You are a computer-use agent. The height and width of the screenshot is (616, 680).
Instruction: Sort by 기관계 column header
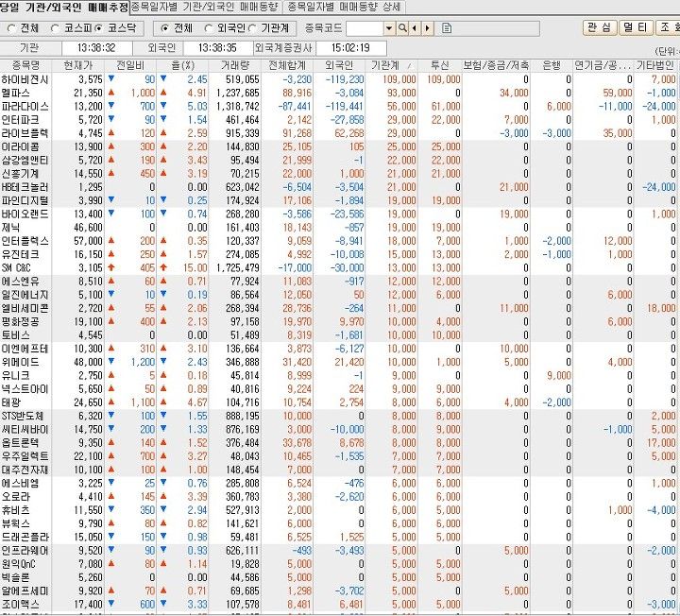(391, 65)
